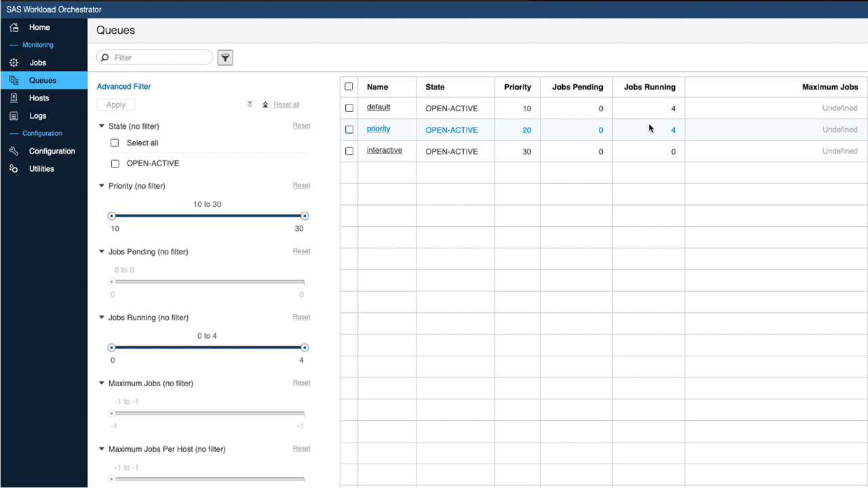The height and width of the screenshot is (488, 868).
Task: Click the Reset all link
Action: click(x=286, y=105)
